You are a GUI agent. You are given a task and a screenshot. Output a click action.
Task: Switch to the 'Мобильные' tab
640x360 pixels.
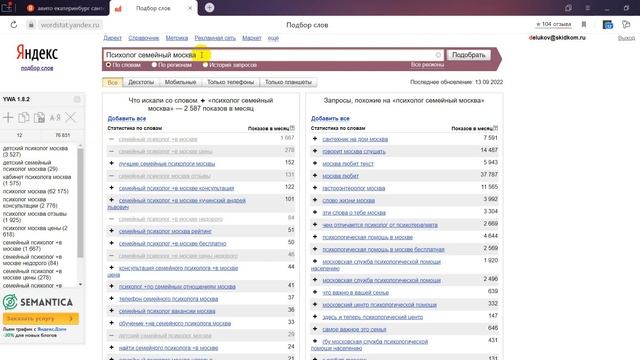[x=180, y=82]
